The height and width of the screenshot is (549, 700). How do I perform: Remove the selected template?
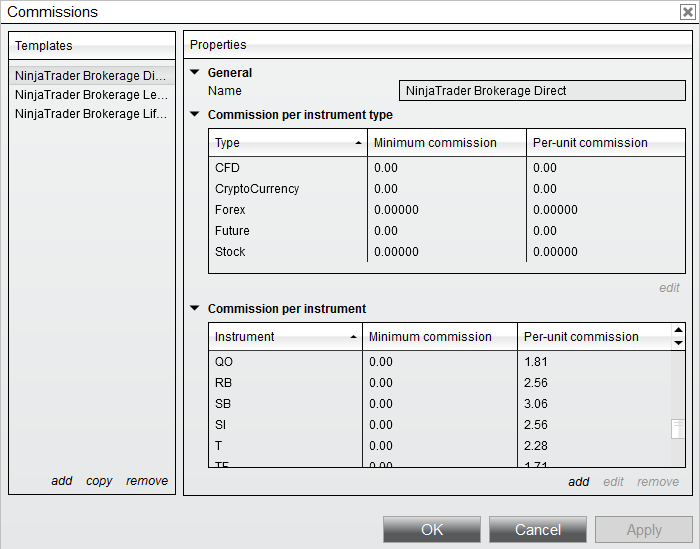(147, 481)
